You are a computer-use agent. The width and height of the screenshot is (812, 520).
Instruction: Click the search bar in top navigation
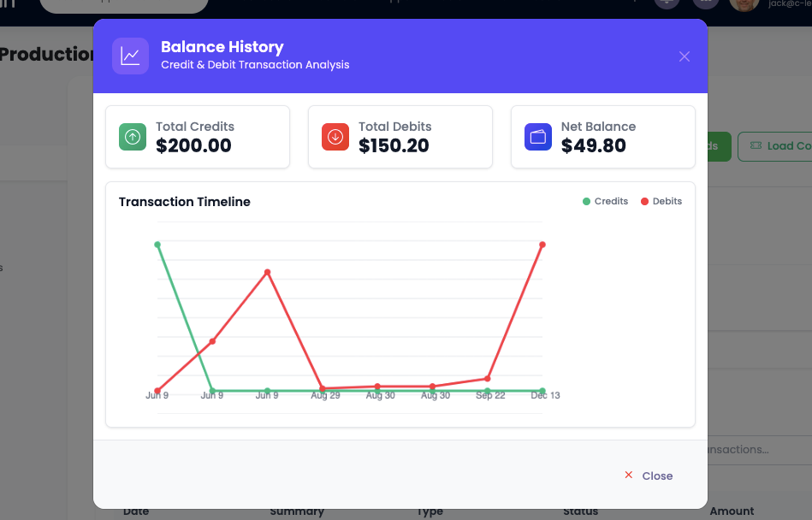coord(124,4)
